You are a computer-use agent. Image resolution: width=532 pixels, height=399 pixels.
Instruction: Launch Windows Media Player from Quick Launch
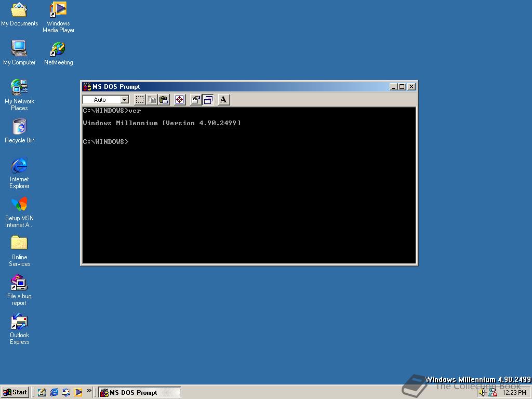tap(78, 392)
